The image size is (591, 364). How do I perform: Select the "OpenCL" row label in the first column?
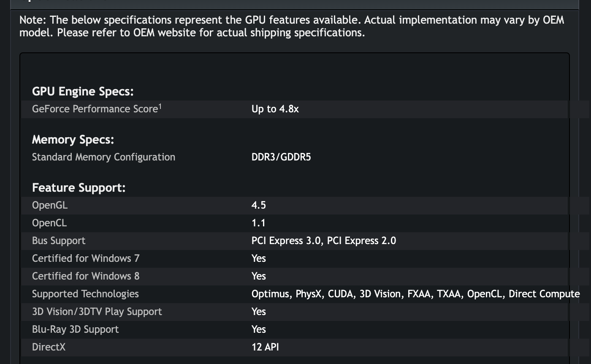point(49,223)
